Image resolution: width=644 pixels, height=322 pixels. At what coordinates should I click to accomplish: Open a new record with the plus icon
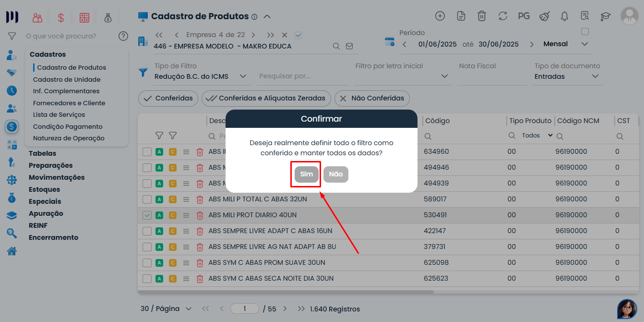point(440,15)
